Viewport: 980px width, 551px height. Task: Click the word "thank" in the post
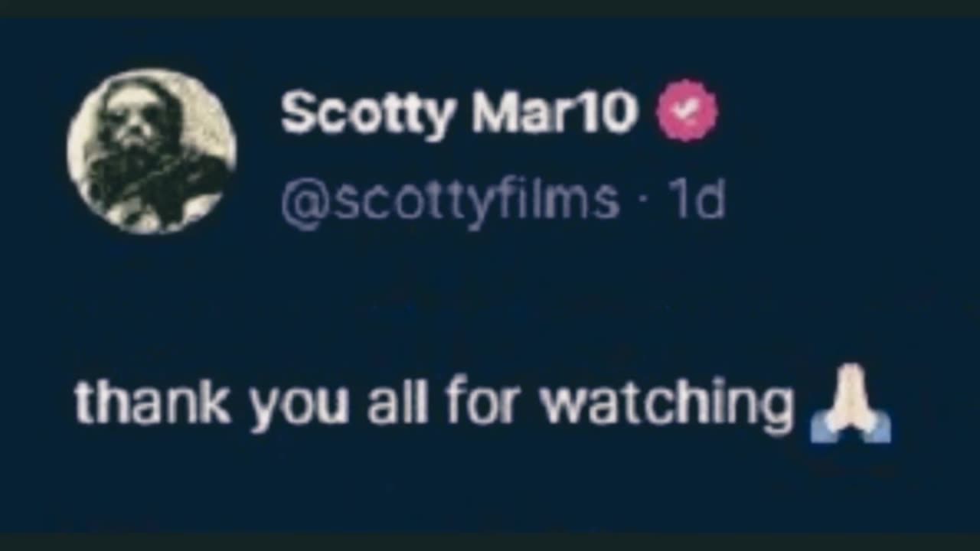coord(152,401)
